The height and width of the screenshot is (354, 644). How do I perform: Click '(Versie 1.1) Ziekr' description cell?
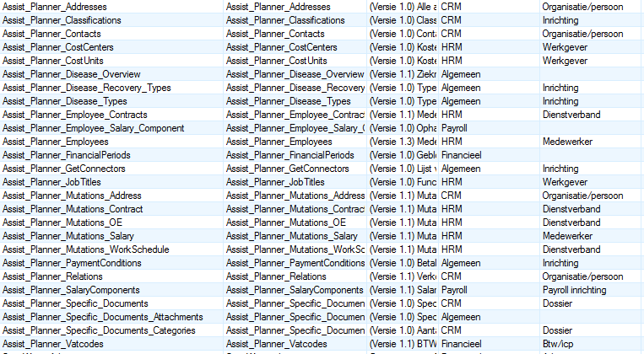(x=403, y=75)
